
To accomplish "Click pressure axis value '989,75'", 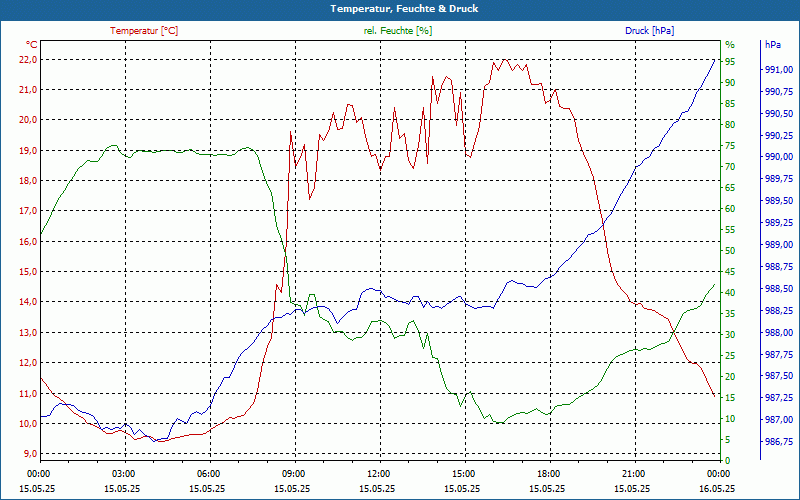I will (779, 179).
